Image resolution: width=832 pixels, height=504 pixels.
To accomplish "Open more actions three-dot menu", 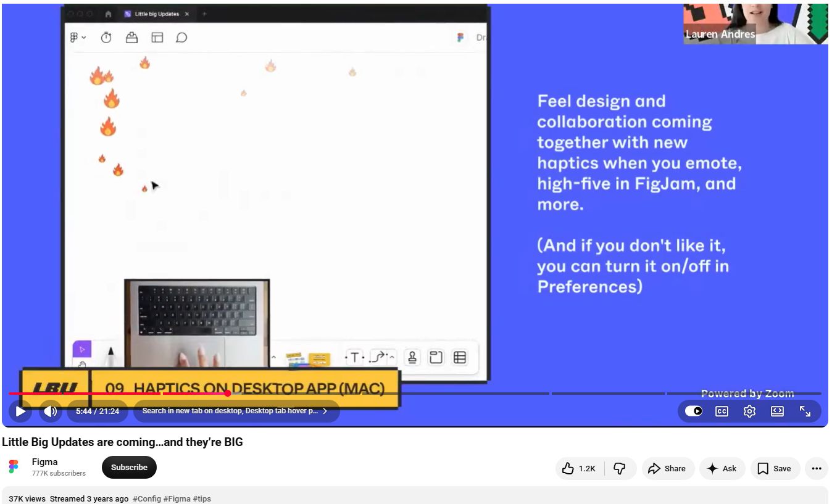I will click(817, 469).
